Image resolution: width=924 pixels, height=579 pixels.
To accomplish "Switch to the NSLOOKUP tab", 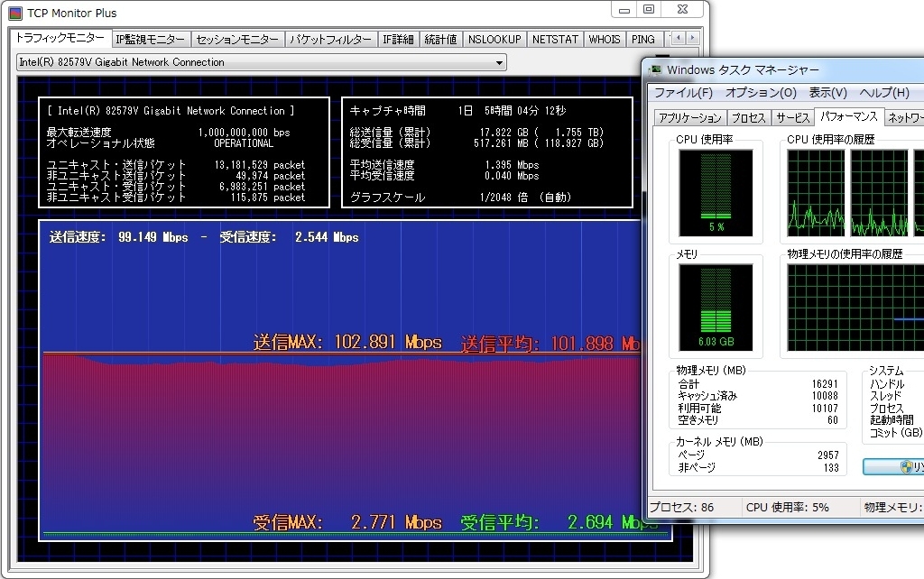I will [x=494, y=40].
